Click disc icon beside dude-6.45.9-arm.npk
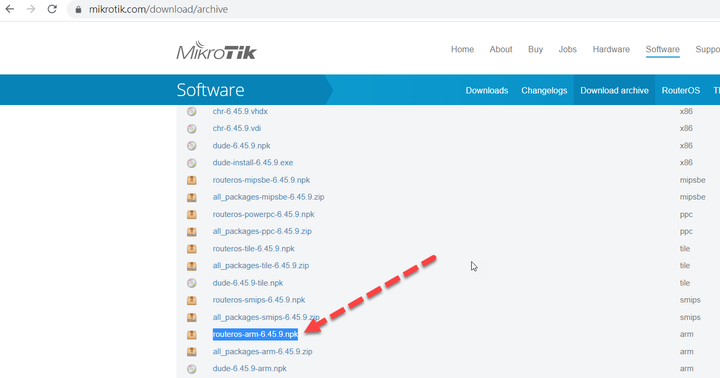720x378 pixels. 191,369
